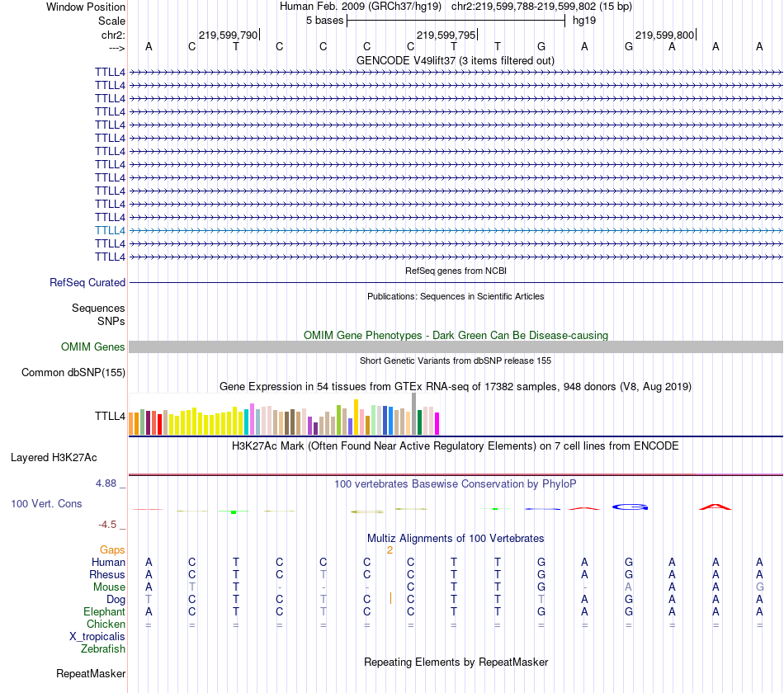Click the 'Human Feb. 2009 (GRCh37/hg19)' text
Screen dimensions: 784x693
click(x=361, y=7)
